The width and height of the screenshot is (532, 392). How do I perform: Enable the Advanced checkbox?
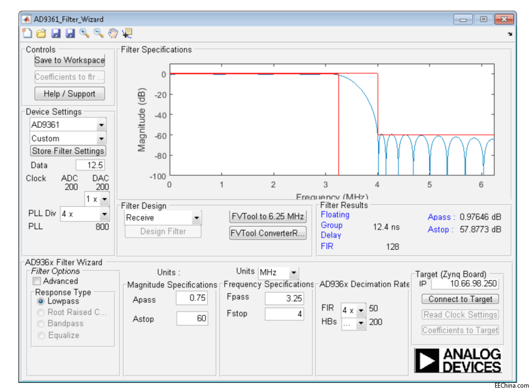(37, 281)
